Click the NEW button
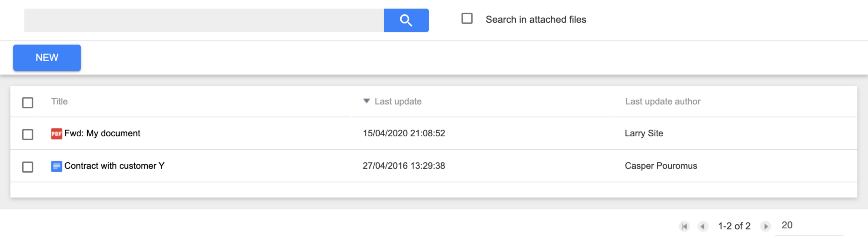Screen dimensions: 868x242 click(x=47, y=58)
